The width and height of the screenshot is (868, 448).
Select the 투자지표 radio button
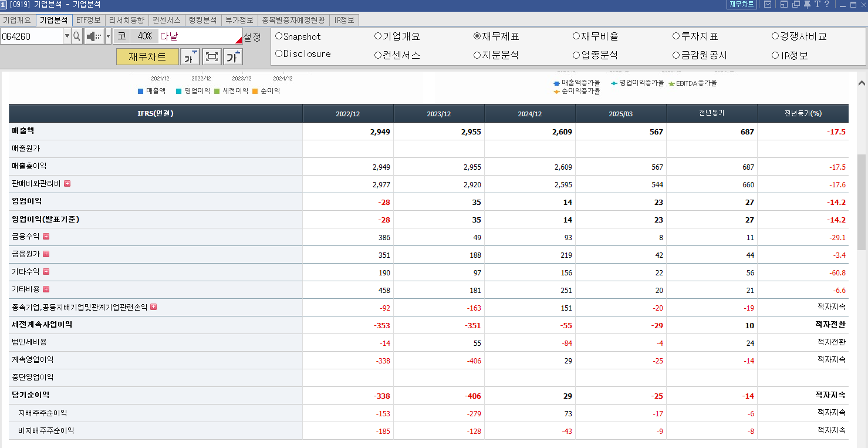click(x=676, y=36)
